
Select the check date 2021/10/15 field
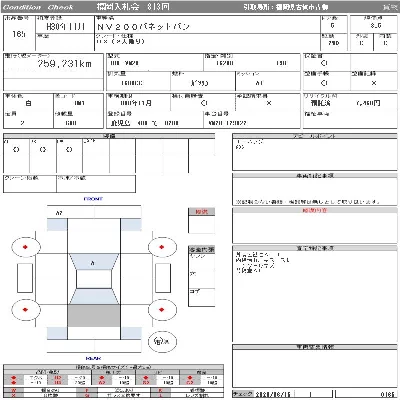[273, 394]
